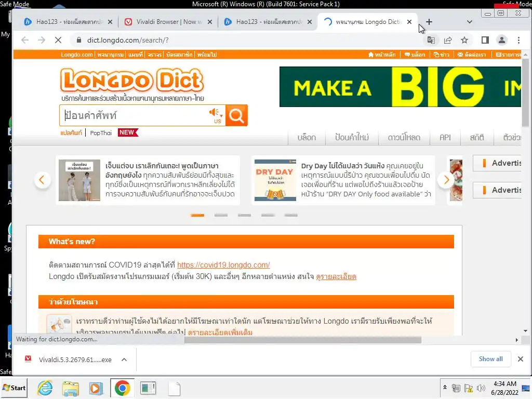Click the Google Translate page icon
Viewport: 532px width, 399px height.
(x=431, y=40)
